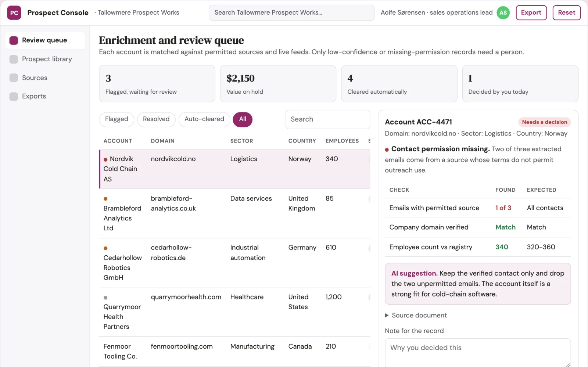
Task: Go to Review queue in sidebar
Action: 45,40
